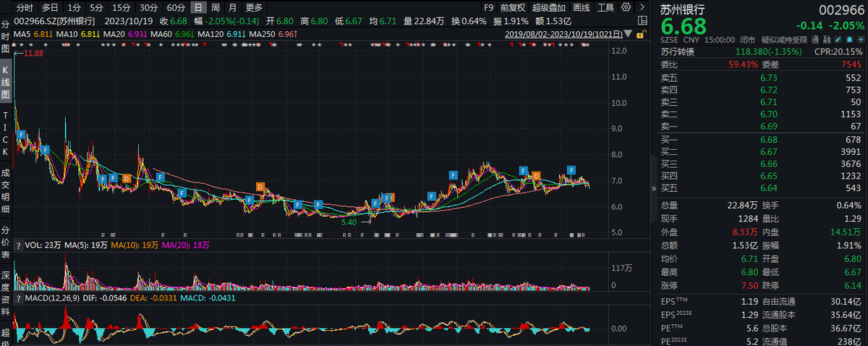Click the blue pencil note icon
The image size is (868, 346).
[837, 40]
